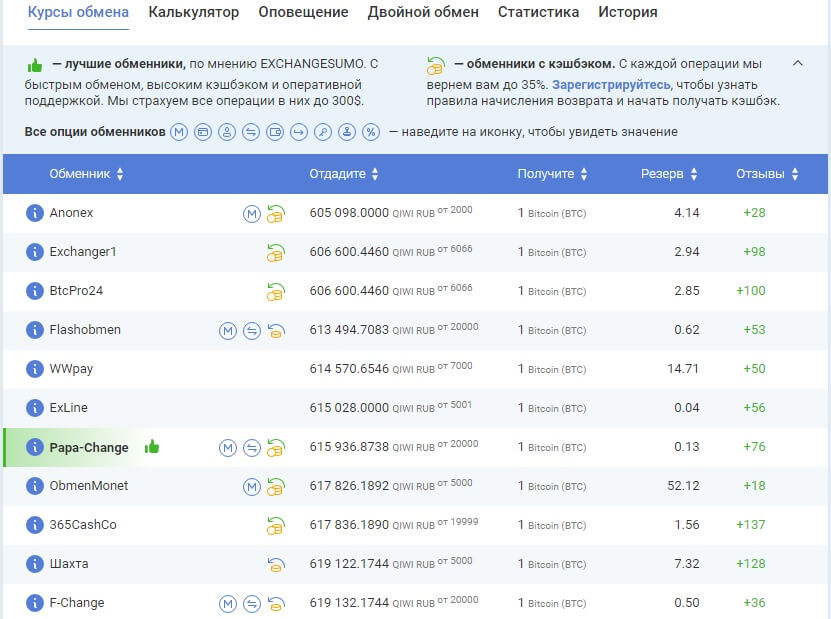Click the cashback icon in Exchanger1 row
This screenshot has width=831, height=619.
[x=276, y=253]
